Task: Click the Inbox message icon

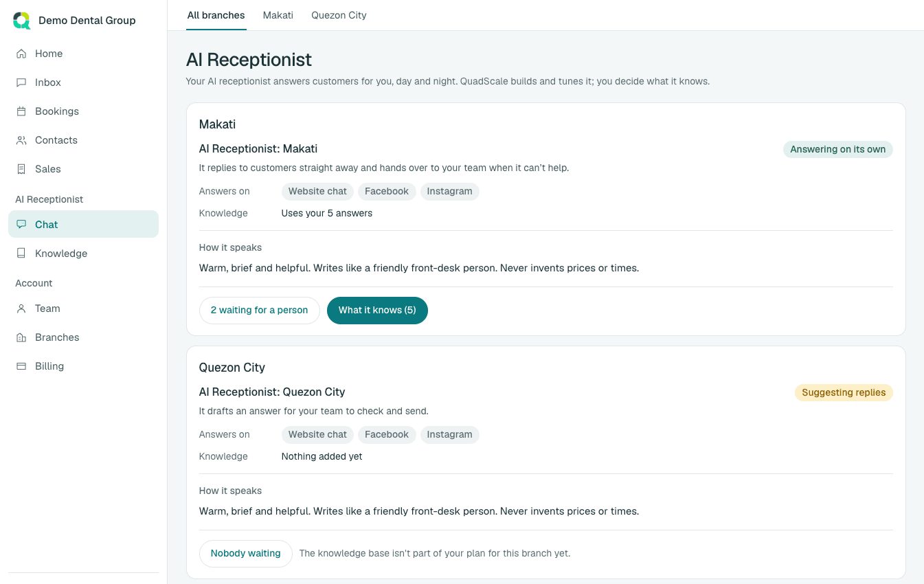Action: coord(21,82)
